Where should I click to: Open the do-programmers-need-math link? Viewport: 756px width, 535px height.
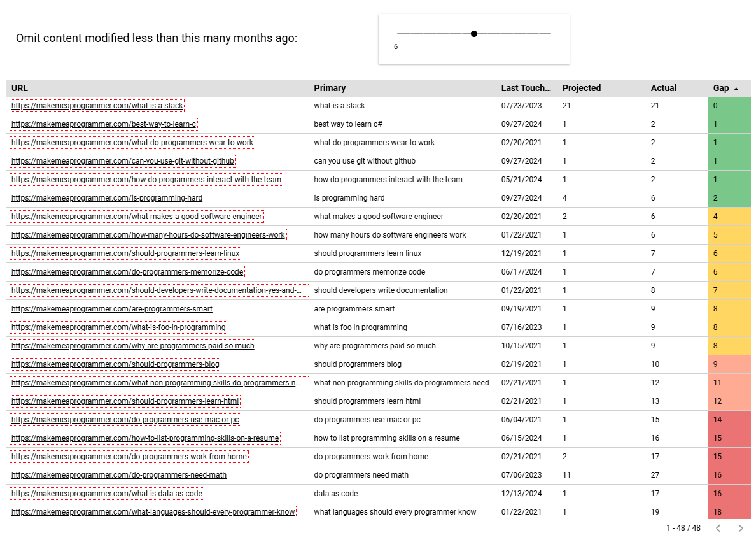[x=119, y=475]
